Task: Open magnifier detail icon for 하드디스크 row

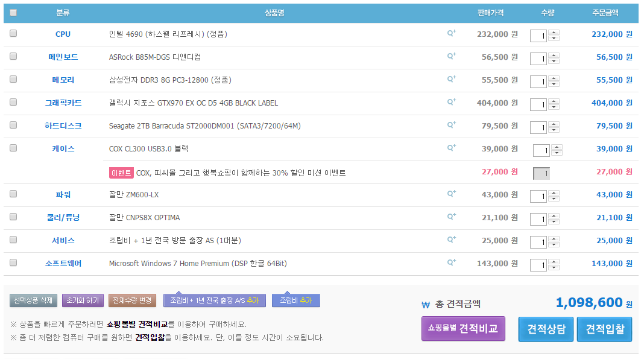Action: pos(452,125)
